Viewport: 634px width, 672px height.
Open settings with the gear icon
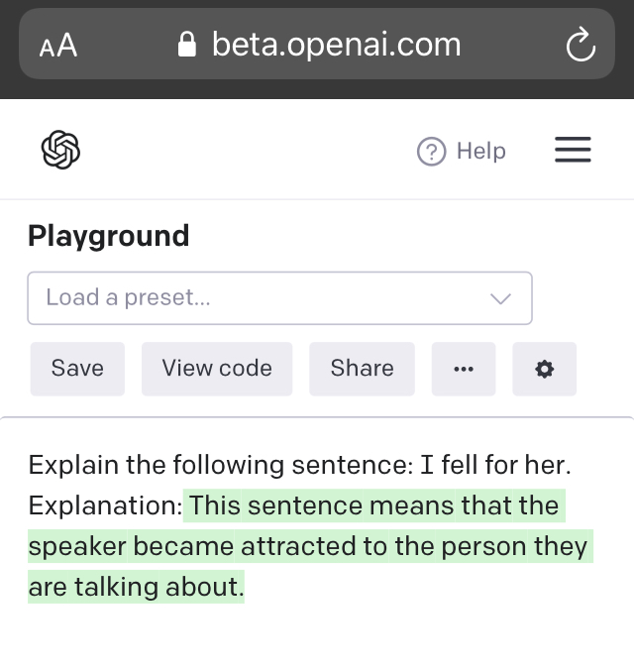[544, 369]
